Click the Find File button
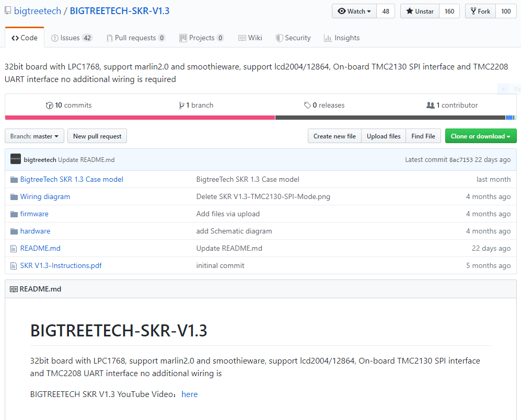This screenshot has height=420, width=521. (x=423, y=136)
